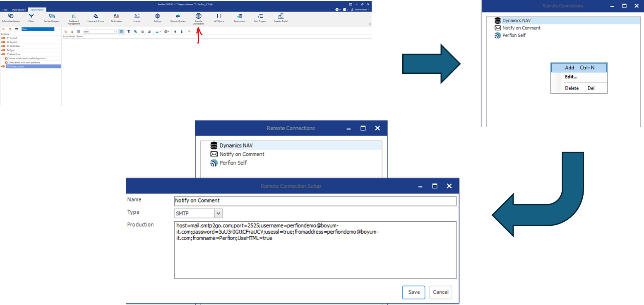Choose Edit... from the context menu
644x305 pixels.
click(x=579, y=77)
